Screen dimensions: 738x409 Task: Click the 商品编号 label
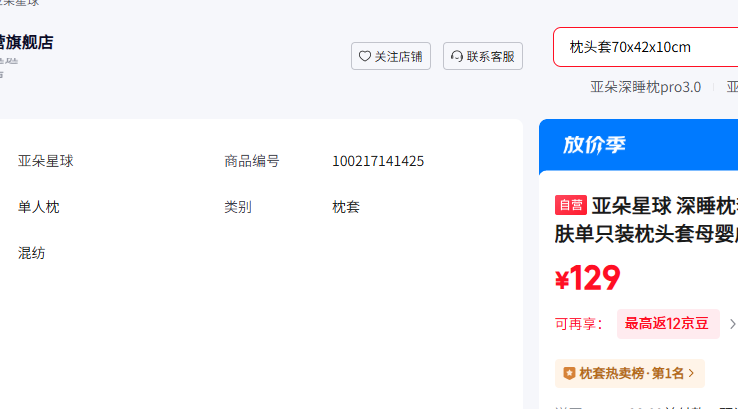252,161
